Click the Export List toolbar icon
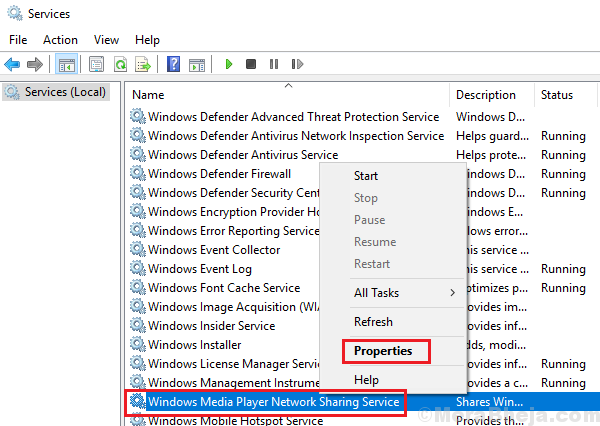The image size is (600, 426). coord(143,64)
